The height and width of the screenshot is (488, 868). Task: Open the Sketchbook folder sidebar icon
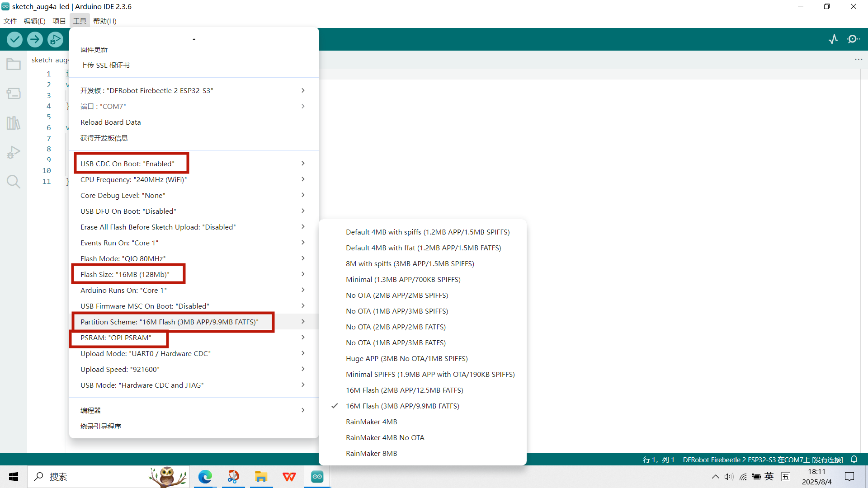click(x=14, y=64)
